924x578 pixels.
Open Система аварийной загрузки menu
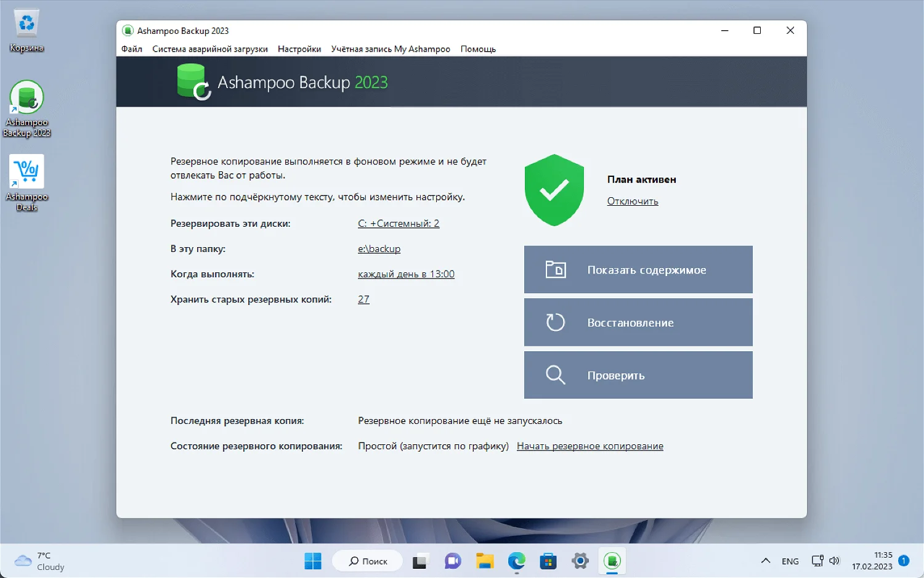tap(210, 49)
